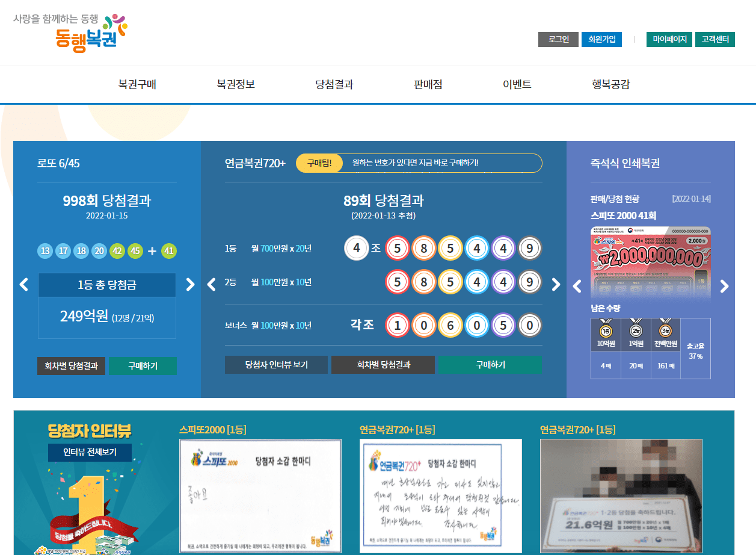Open 마이페이지

point(669,39)
